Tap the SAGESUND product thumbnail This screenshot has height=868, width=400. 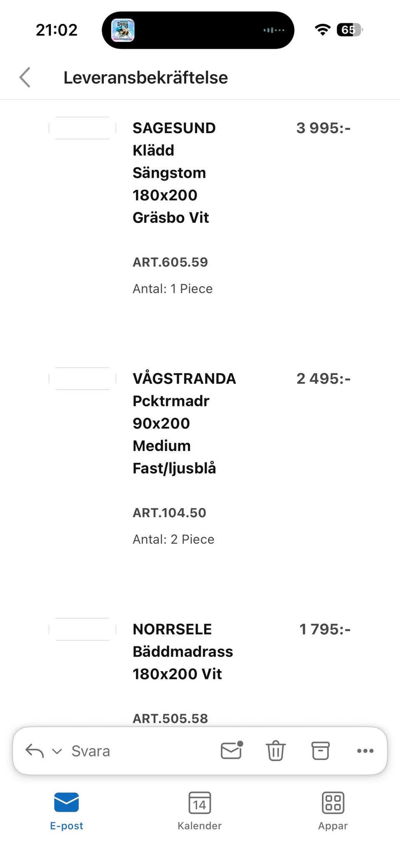[82, 128]
